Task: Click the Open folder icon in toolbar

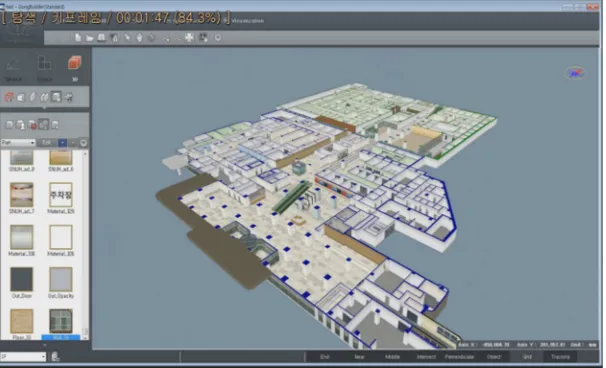Action: pyautogui.click(x=90, y=37)
